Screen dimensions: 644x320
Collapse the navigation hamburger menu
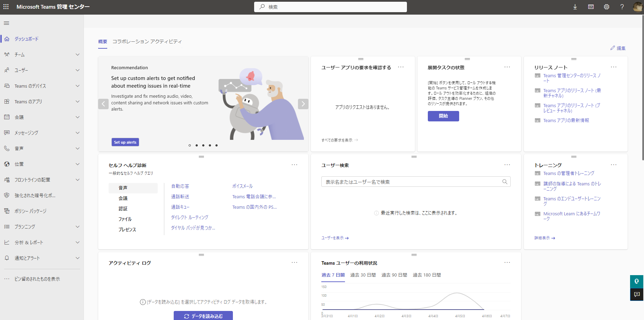pos(7,23)
